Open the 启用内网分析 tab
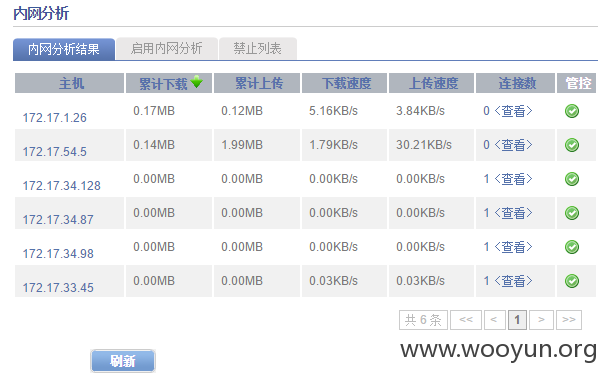 pyautogui.click(x=167, y=49)
